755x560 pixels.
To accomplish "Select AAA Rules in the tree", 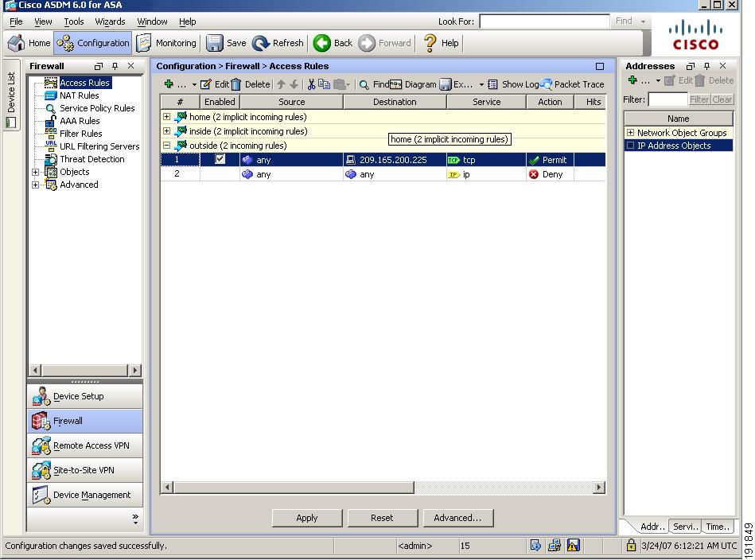I will point(80,121).
